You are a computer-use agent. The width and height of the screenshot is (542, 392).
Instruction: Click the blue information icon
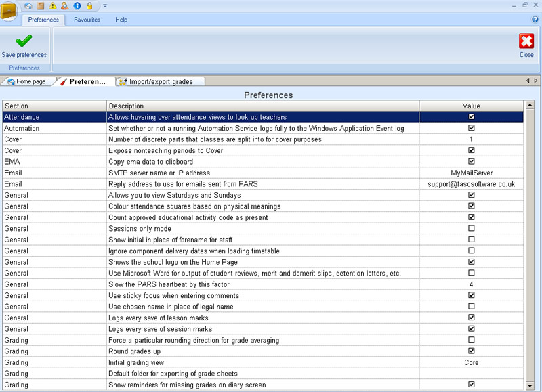[77, 6]
